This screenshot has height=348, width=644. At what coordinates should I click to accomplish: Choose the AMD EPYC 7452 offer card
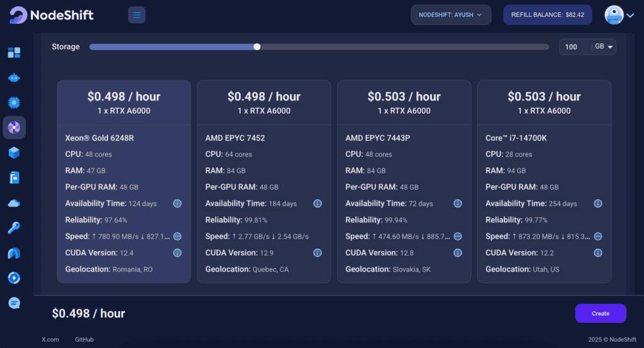tap(264, 181)
